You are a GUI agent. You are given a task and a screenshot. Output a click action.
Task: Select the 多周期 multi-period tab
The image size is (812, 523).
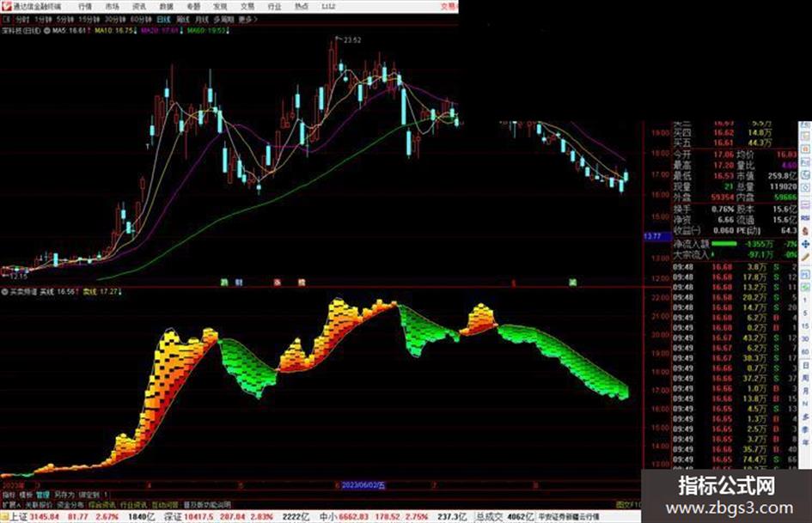(223, 19)
